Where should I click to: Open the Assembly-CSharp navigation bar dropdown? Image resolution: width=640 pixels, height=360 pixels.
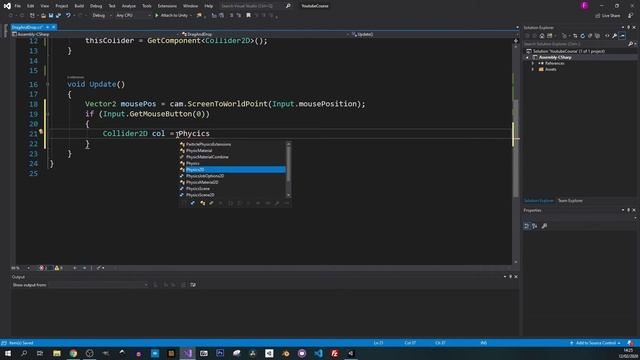[x=96, y=34]
